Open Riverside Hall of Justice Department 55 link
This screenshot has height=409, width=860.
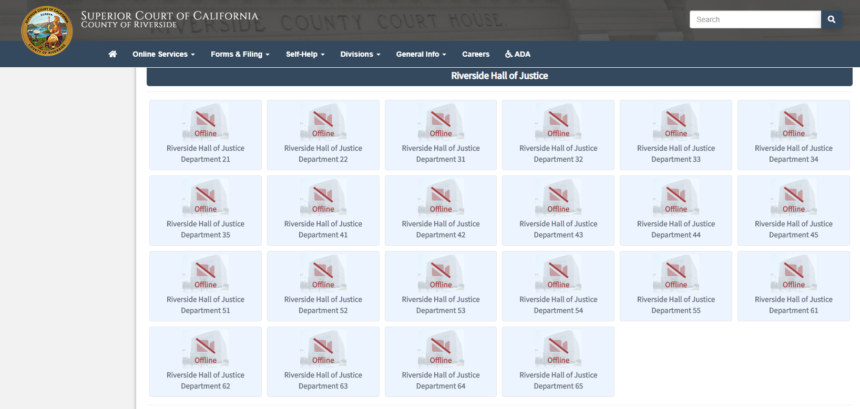point(676,305)
